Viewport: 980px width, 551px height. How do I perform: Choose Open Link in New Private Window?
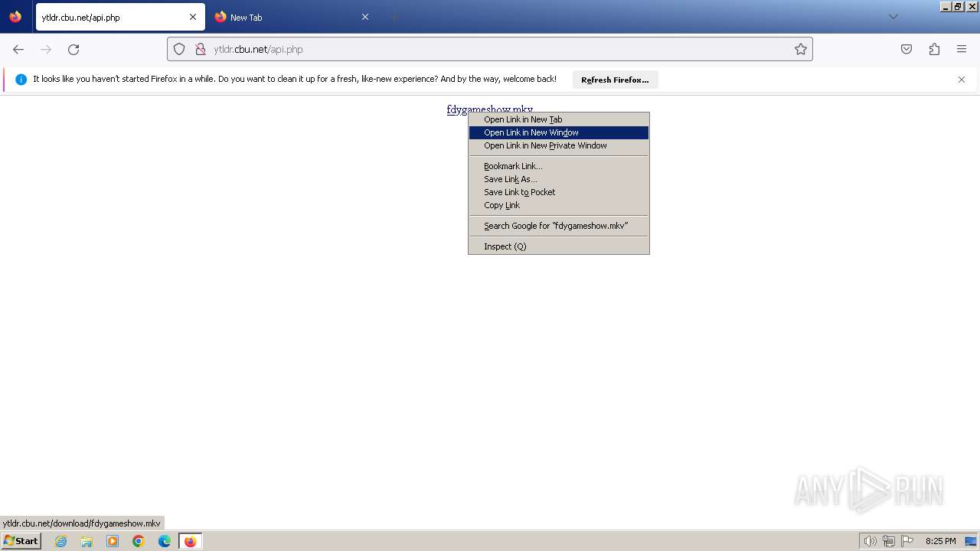[x=559, y=145]
